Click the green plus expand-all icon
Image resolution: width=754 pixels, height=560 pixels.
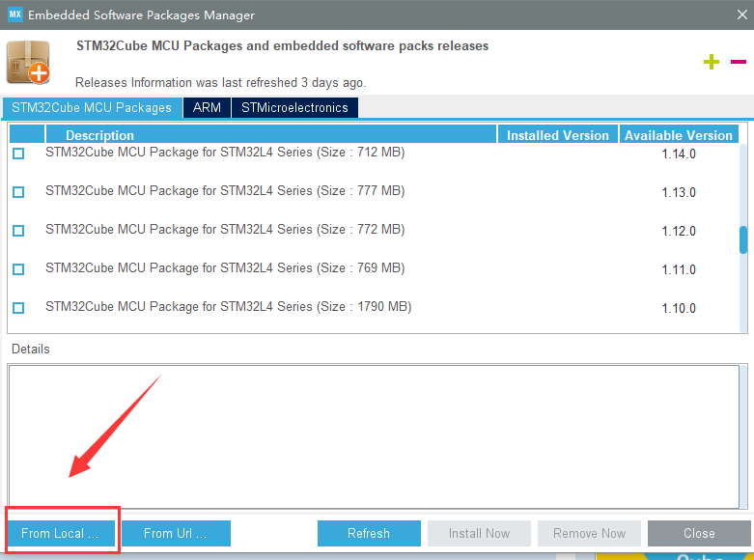[712, 62]
